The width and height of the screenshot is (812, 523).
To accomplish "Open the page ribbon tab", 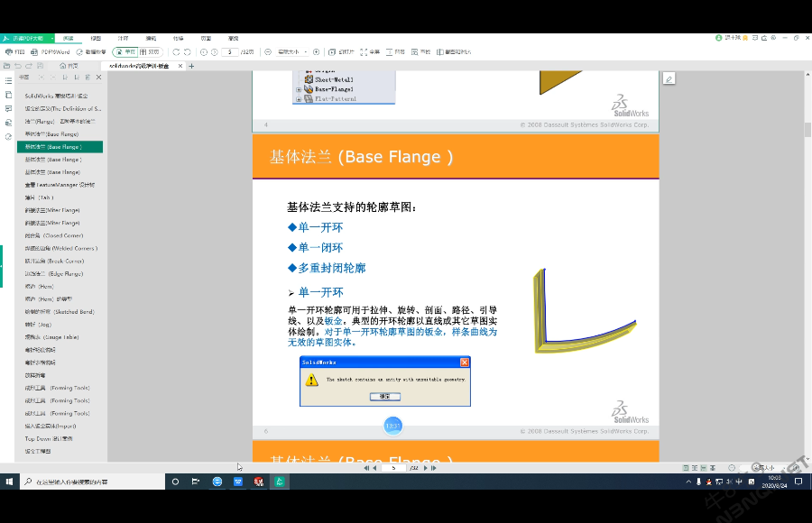I will (x=206, y=38).
